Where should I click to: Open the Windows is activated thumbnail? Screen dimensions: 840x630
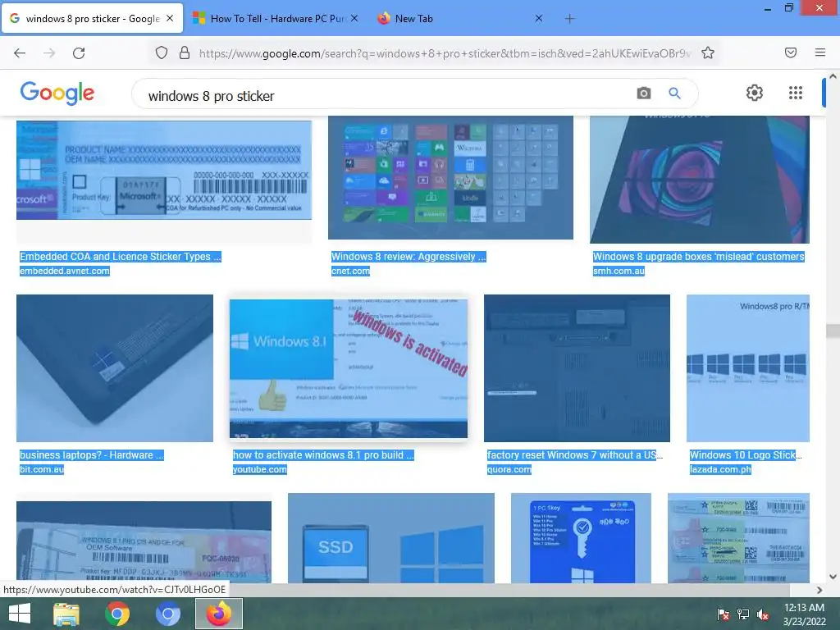click(348, 368)
